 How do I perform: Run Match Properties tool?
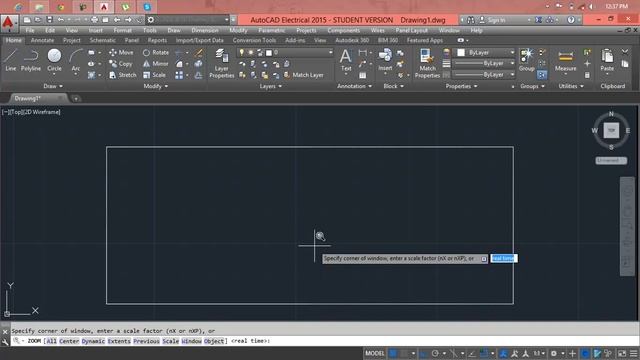click(x=427, y=63)
